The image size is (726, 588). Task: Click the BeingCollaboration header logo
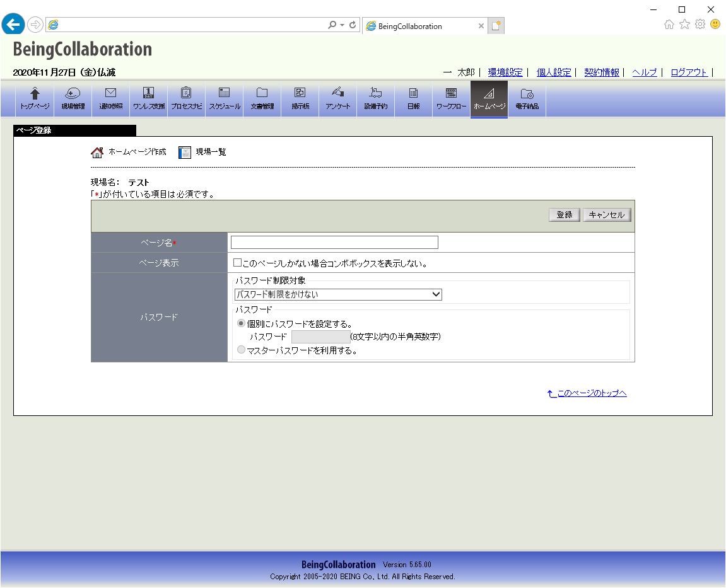[x=83, y=49]
